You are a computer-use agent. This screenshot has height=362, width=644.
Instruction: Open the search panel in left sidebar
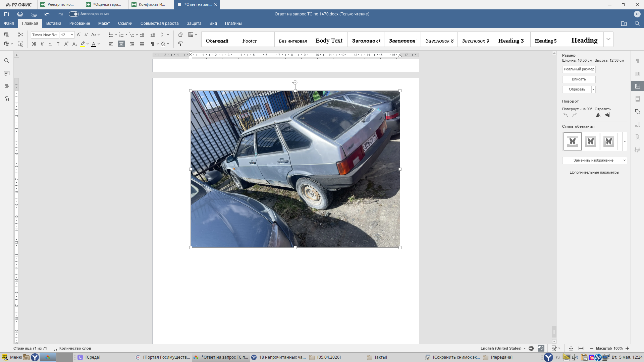coord(7,61)
